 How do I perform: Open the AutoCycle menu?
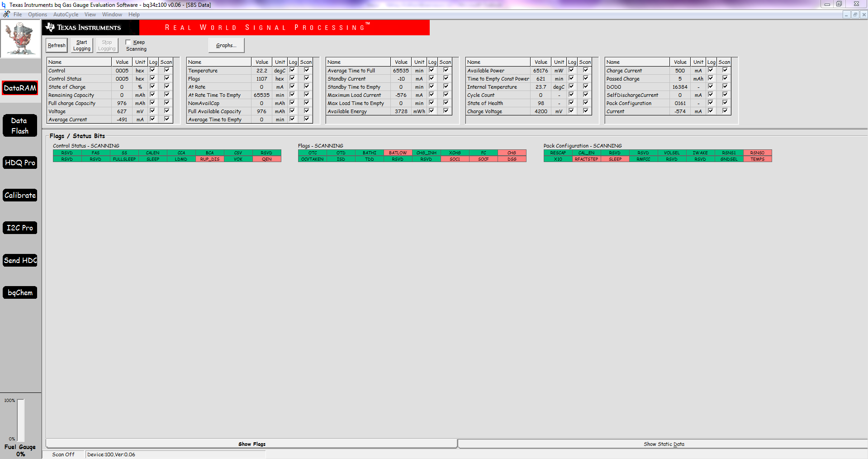click(x=66, y=14)
